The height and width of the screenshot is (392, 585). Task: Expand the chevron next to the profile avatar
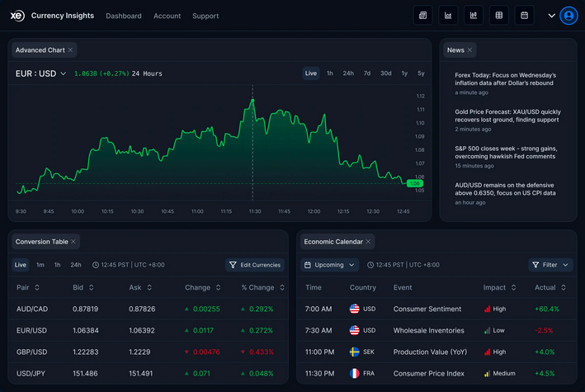point(551,16)
